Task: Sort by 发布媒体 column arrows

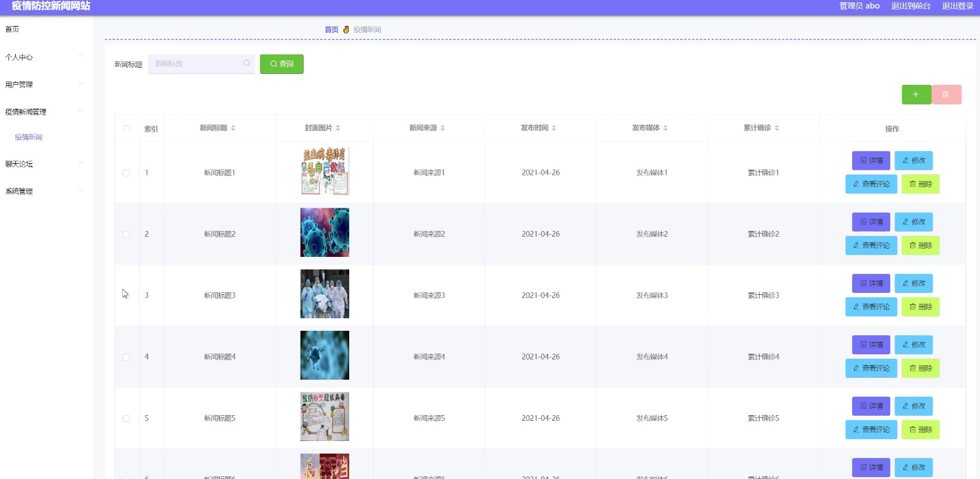Action: 666,128
